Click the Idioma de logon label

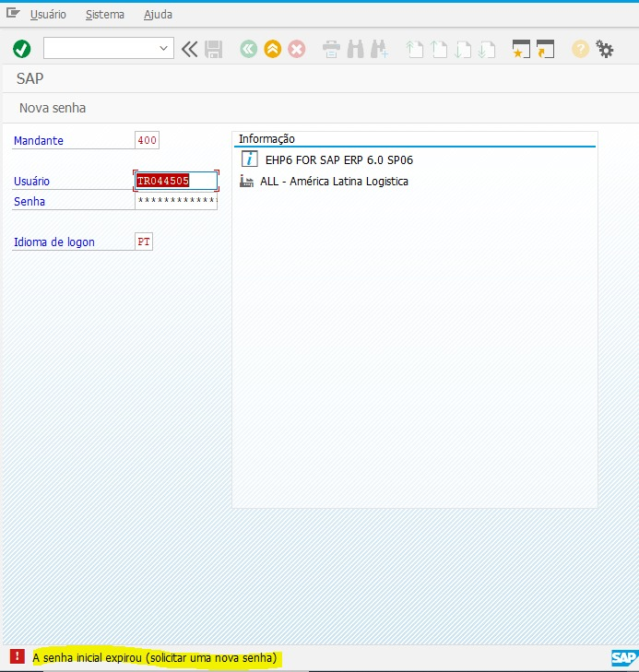click(54, 242)
